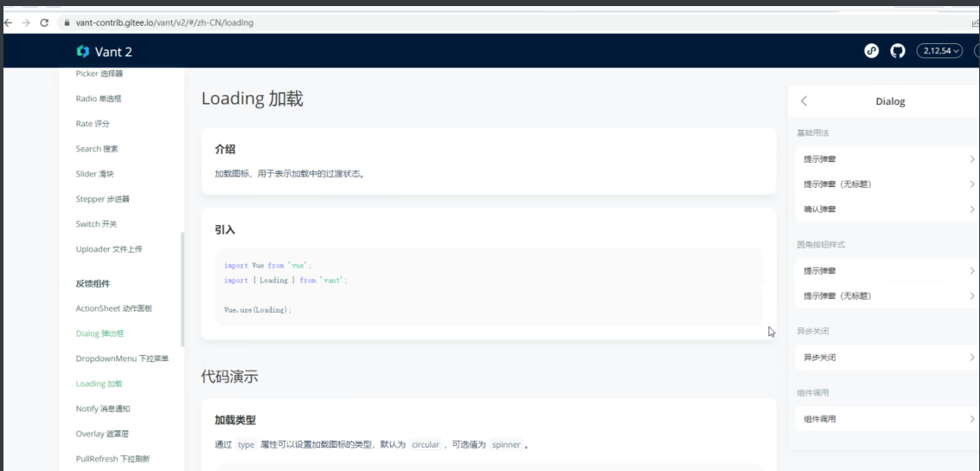Open the 2.12.54 version dropdown
This screenshot has height=471, width=980.
point(939,51)
